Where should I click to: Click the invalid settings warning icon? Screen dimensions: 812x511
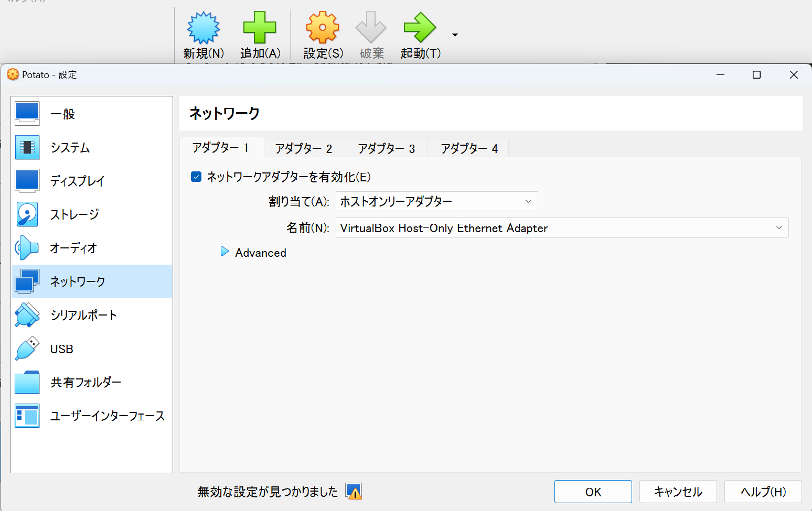point(354,491)
